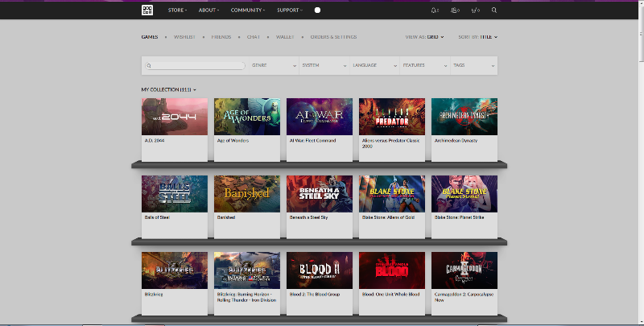Click the 'Banished' title text
Screen dimensions: 644x326
point(226,217)
